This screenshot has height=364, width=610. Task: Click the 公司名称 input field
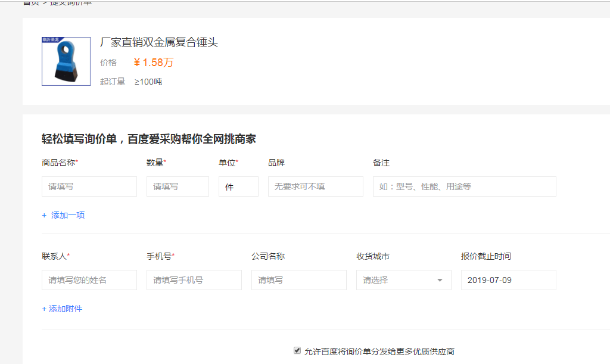(x=299, y=279)
